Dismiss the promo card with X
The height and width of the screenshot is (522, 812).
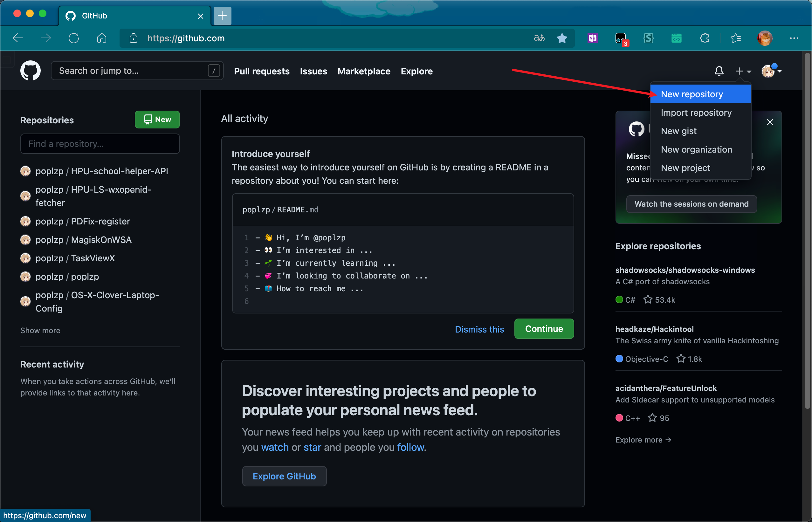pos(770,122)
